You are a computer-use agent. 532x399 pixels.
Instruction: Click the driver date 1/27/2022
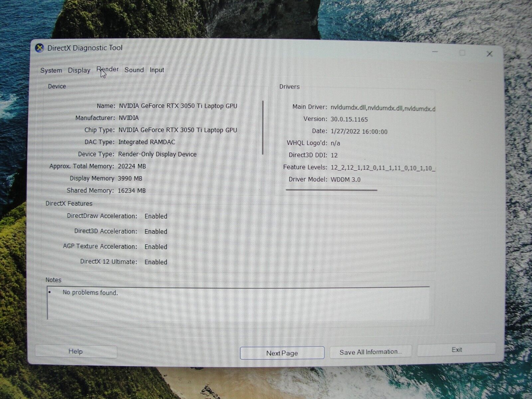(x=359, y=132)
